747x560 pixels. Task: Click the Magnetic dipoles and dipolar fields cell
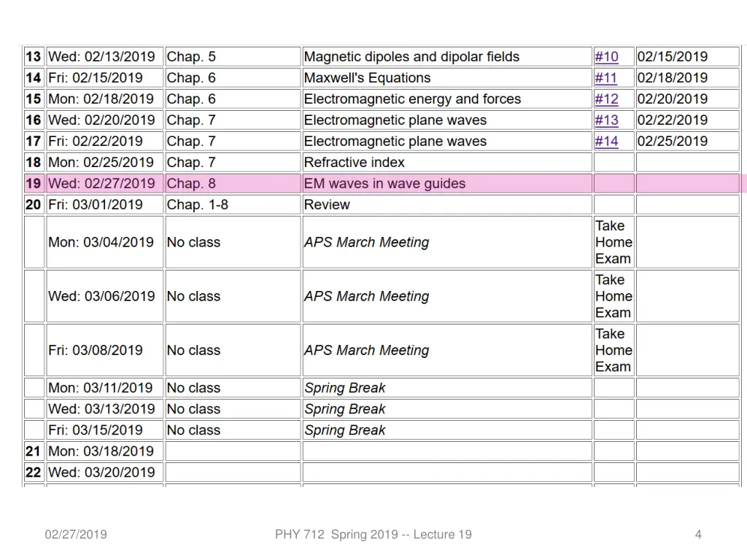[447, 57]
